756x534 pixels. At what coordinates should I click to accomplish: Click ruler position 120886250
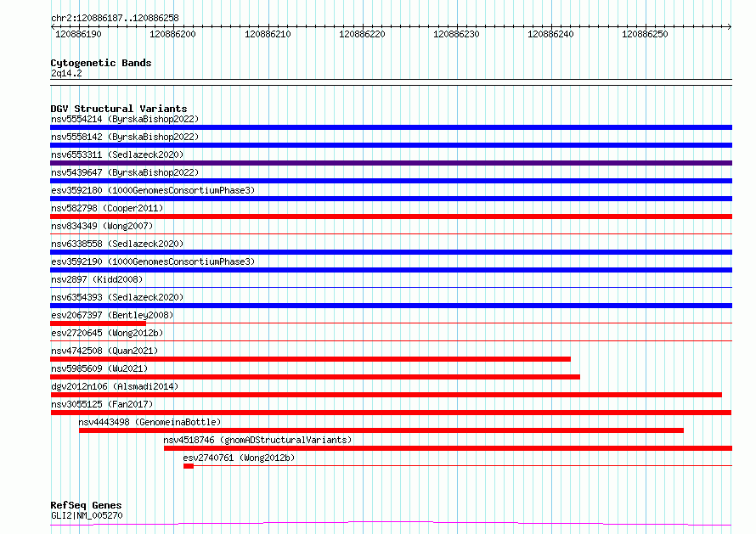coord(645,34)
